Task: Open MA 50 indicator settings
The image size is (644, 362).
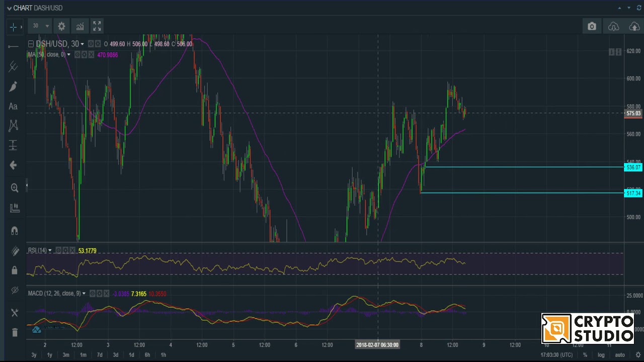Action: pyautogui.click(x=85, y=54)
